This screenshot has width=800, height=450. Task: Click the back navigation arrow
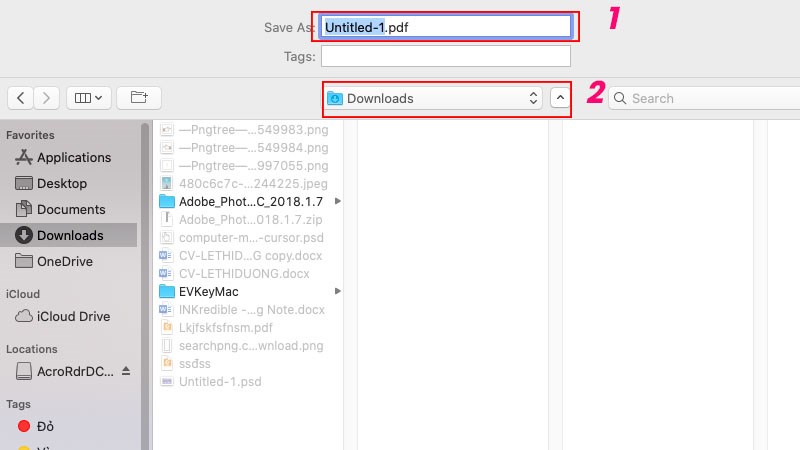(20, 98)
